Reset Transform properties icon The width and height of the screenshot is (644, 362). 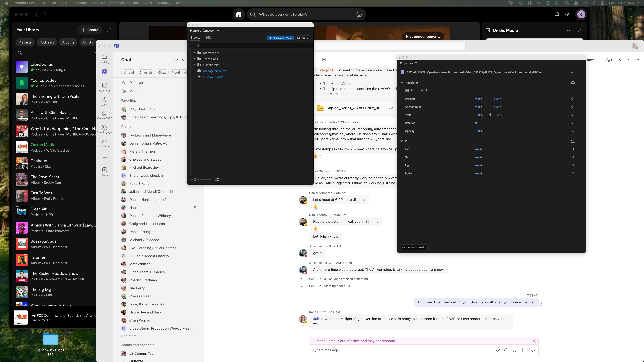(573, 83)
